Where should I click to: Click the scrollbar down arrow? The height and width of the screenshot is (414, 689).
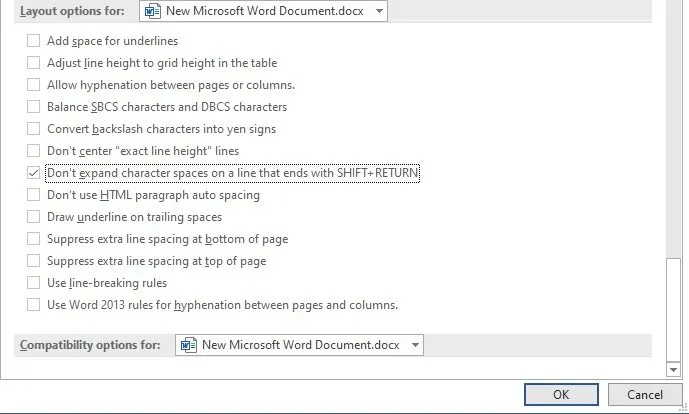click(x=672, y=369)
